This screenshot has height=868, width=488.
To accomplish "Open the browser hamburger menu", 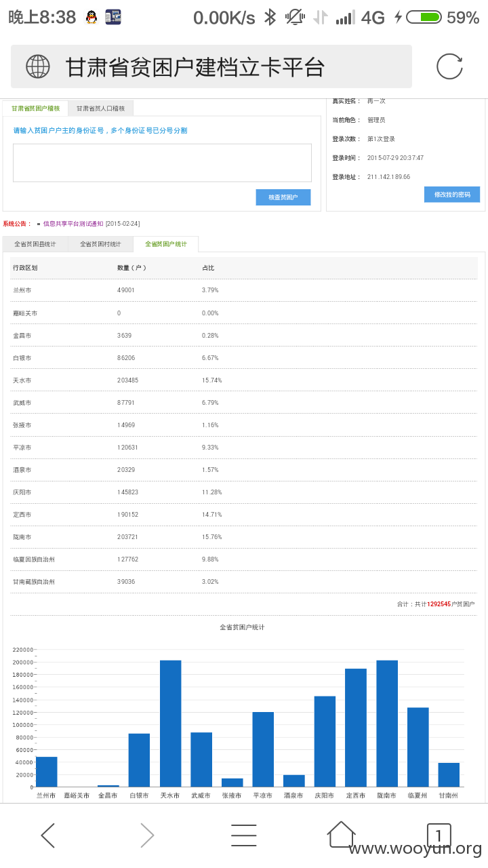I will pyautogui.click(x=243, y=835).
